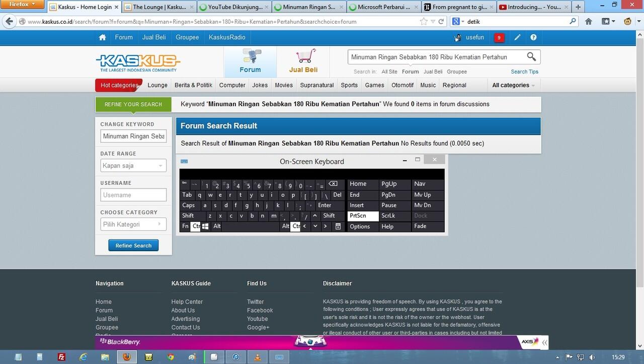
Task: Click the right arrow key on On-Screen Keyboard
Action: pyautogui.click(x=326, y=227)
